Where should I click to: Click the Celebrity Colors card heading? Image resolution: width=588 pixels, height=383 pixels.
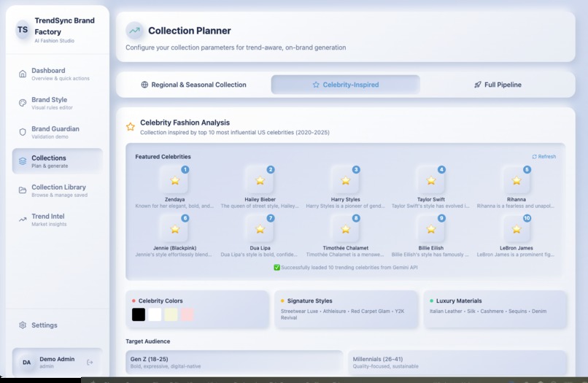(160, 301)
